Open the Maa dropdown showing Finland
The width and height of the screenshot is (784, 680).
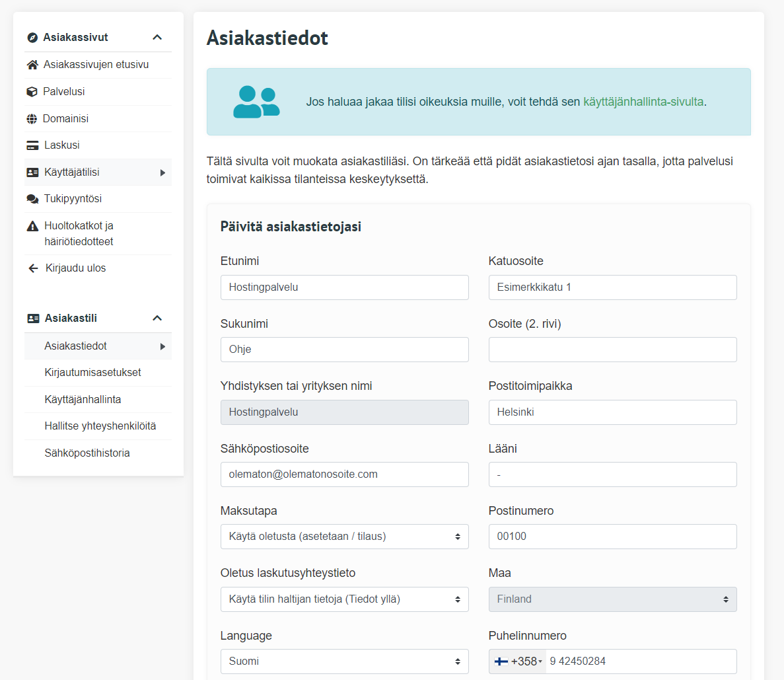(x=612, y=599)
